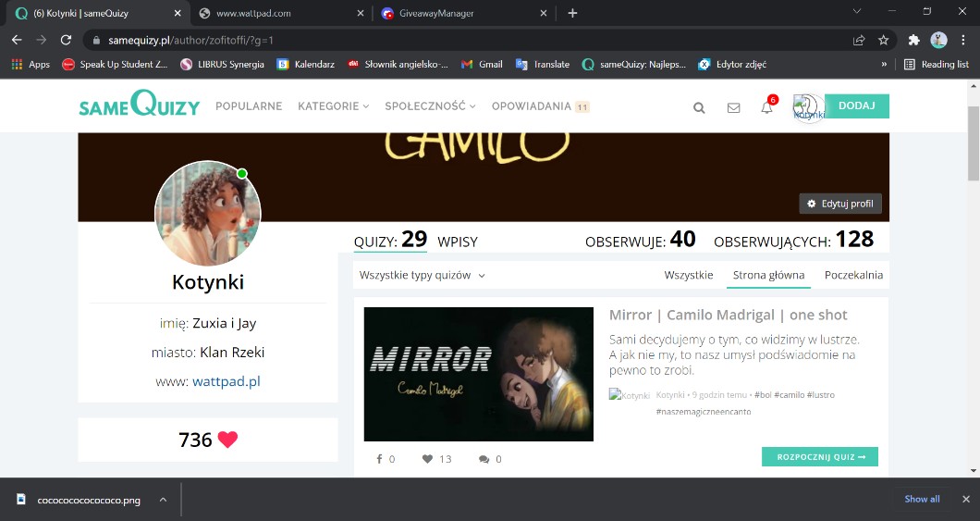Bookmark this page with the star icon
The image size is (980, 521).
point(883,40)
